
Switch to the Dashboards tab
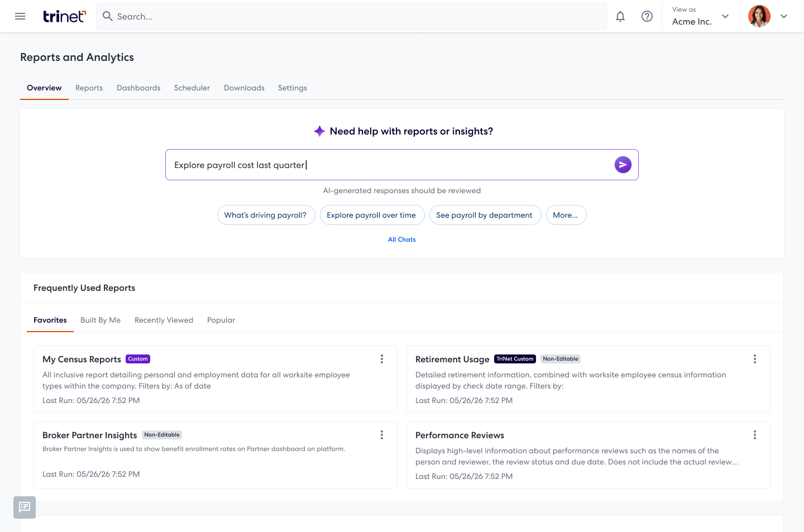pyautogui.click(x=138, y=88)
